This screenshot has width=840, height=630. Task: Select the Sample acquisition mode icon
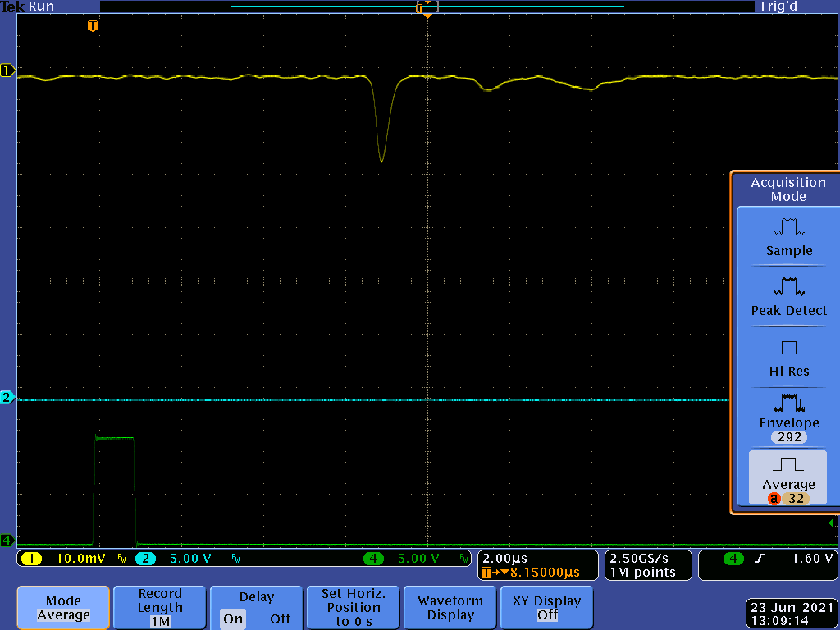[x=788, y=227]
